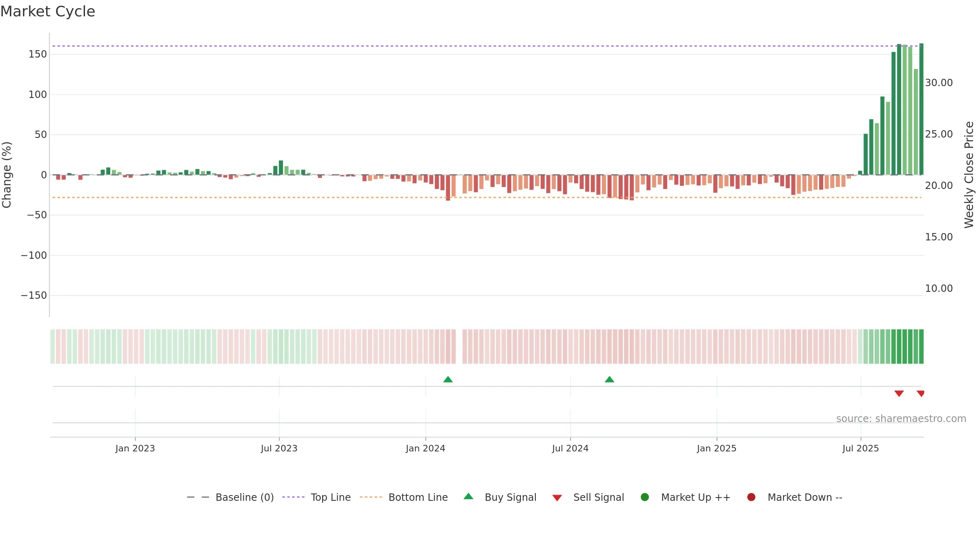980x551 pixels.
Task: Click the Jan 2023 x-axis label
Action: [135, 448]
